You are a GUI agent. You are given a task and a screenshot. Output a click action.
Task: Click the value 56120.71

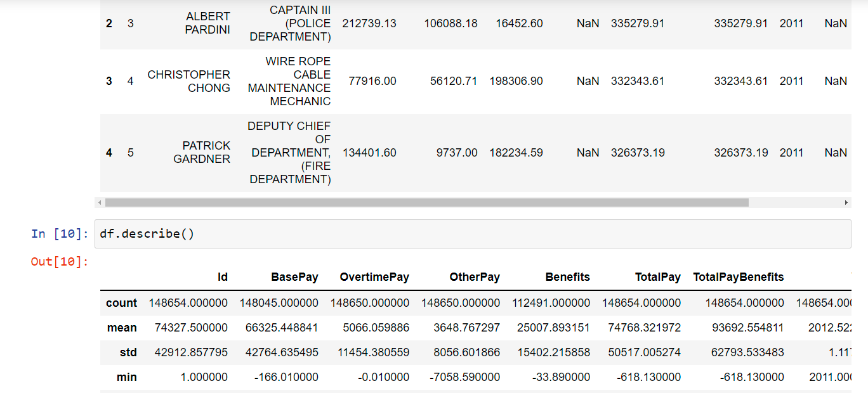pos(454,81)
